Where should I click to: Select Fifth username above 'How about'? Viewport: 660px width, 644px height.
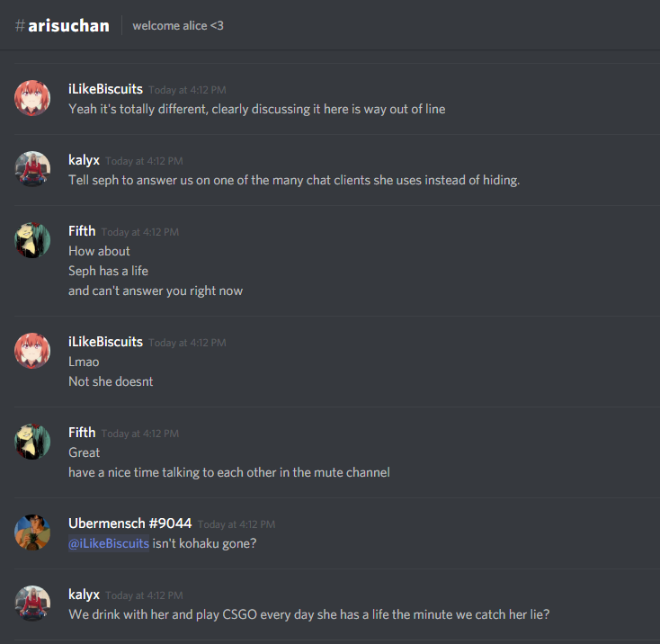(x=82, y=231)
